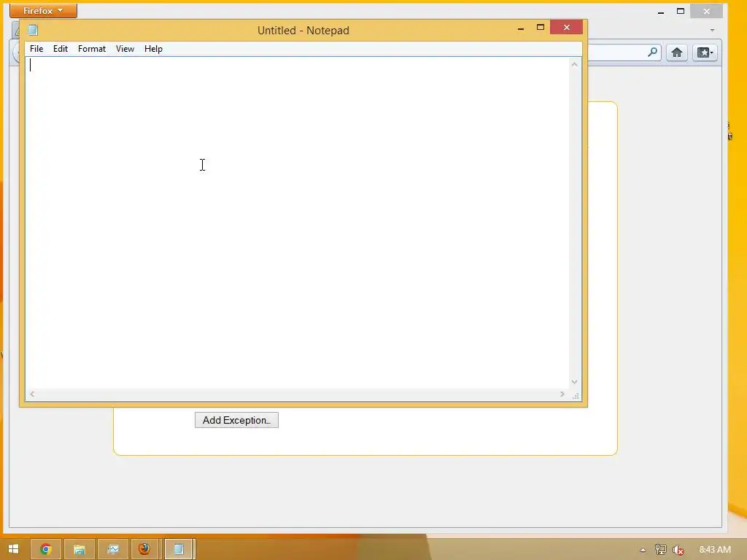This screenshot has width=747, height=560.
Task: Open the Firefox orange menu button
Action: tap(43, 10)
